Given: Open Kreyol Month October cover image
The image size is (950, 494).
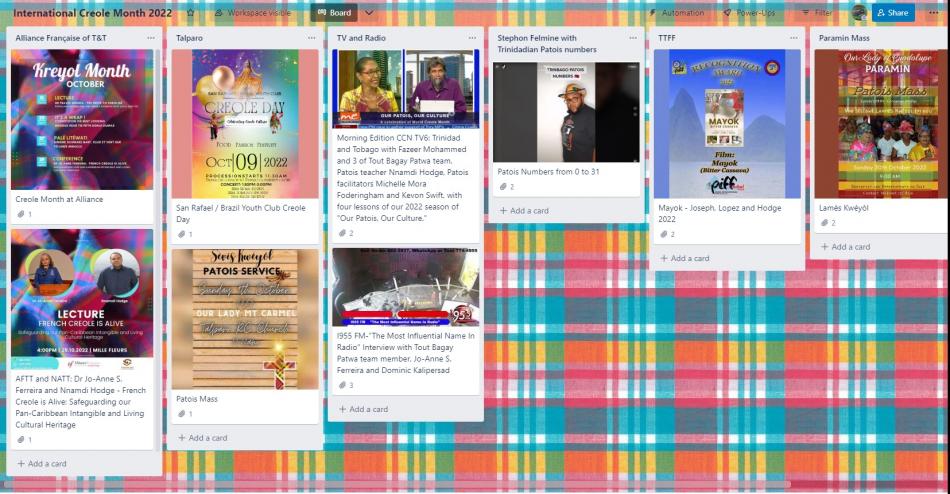Looking at the screenshot, I should click(82, 119).
